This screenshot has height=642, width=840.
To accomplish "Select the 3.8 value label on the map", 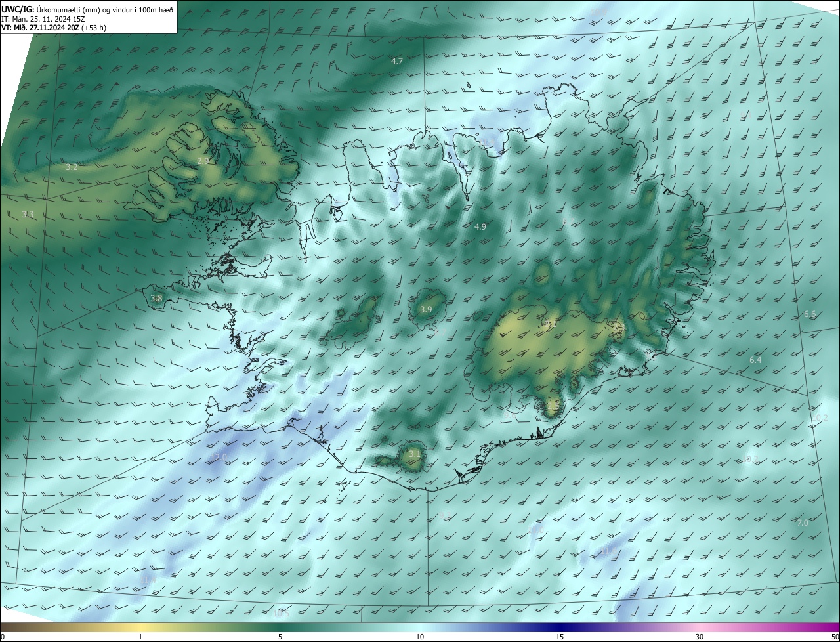I will pyautogui.click(x=156, y=299).
